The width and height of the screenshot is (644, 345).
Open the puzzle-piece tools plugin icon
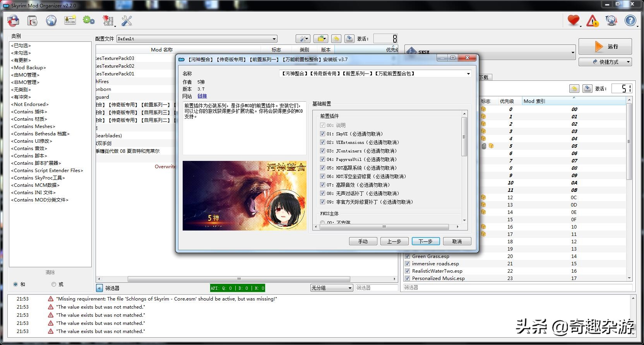pyautogui.click(x=108, y=20)
